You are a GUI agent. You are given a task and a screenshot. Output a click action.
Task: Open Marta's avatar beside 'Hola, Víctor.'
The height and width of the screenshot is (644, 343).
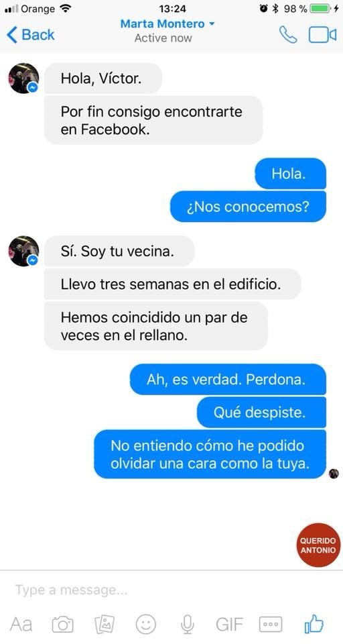click(x=24, y=78)
